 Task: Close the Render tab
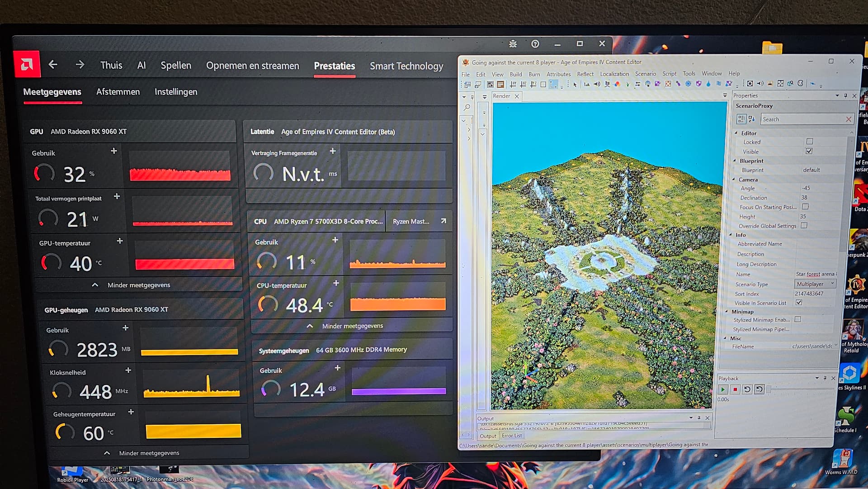pos(517,96)
